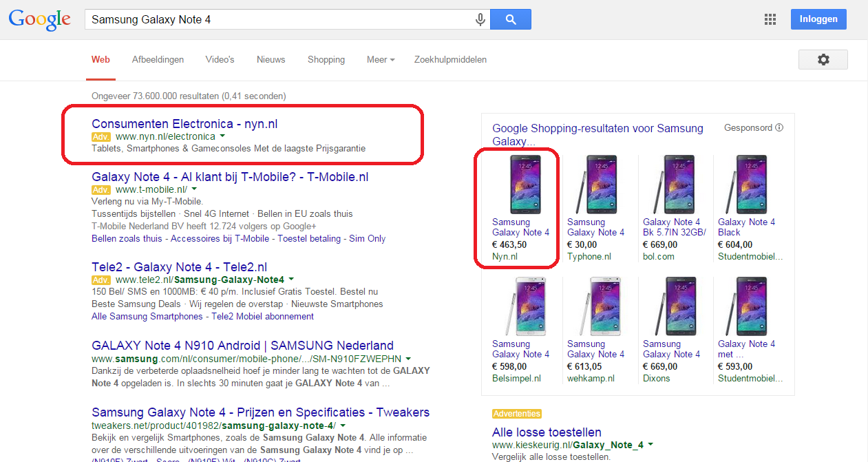Image resolution: width=868 pixels, height=462 pixels.
Task: Click the Accessoires bij T-Mobile sitelink
Action: pyautogui.click(x=220, y=238)
